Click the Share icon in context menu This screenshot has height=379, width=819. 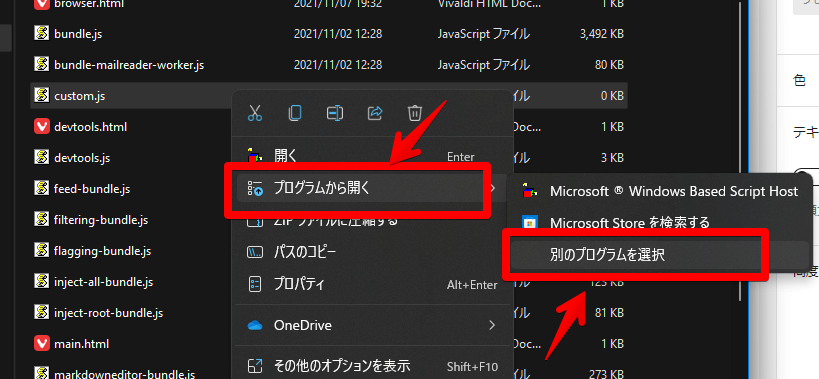(376, 113)
